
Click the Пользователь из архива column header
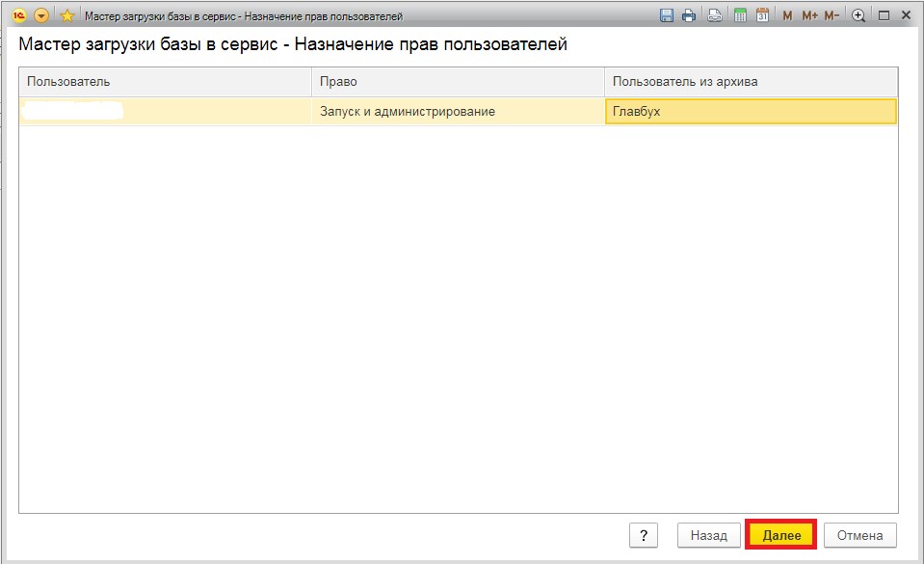751,82
